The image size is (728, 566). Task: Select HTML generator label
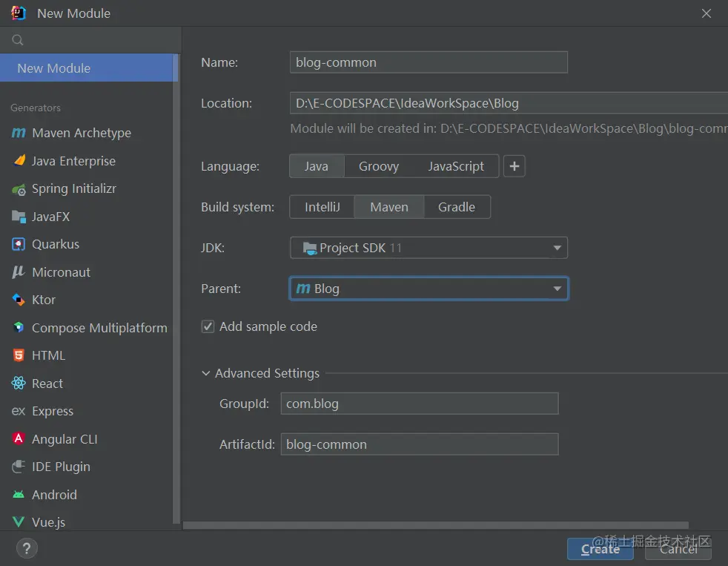49,355
